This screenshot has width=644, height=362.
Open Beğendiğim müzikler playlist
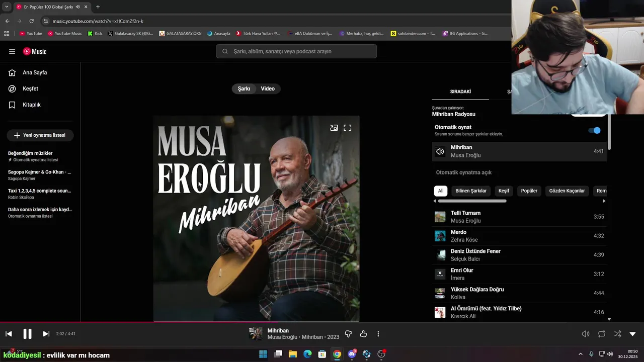(40, 156)
